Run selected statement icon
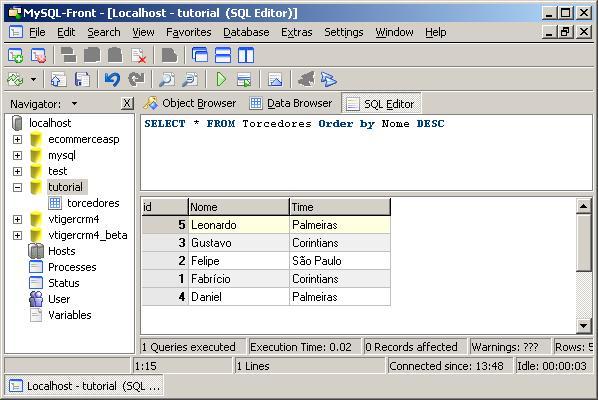The height and width of the screenshot is (400, 598). coord(244,80)
